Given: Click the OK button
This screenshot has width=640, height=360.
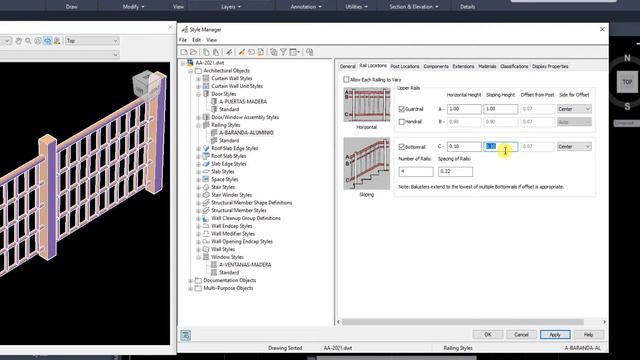Looking at the screenshot, I should pos(488,335).
